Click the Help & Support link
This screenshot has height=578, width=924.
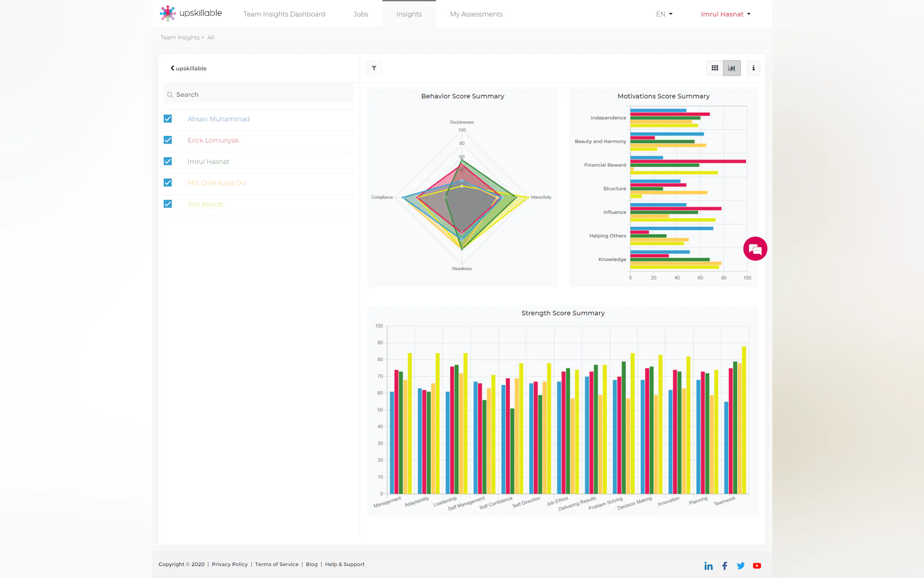click(344, 564)
